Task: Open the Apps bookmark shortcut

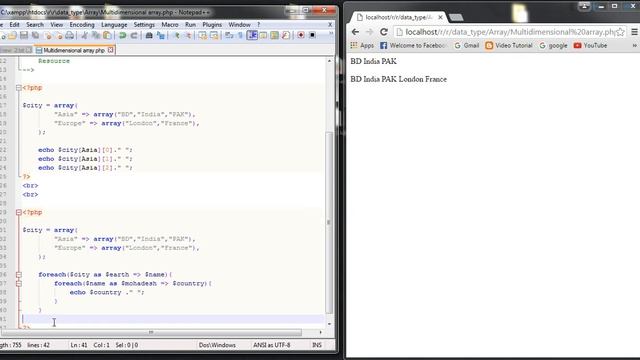Action: click(362, 46)
